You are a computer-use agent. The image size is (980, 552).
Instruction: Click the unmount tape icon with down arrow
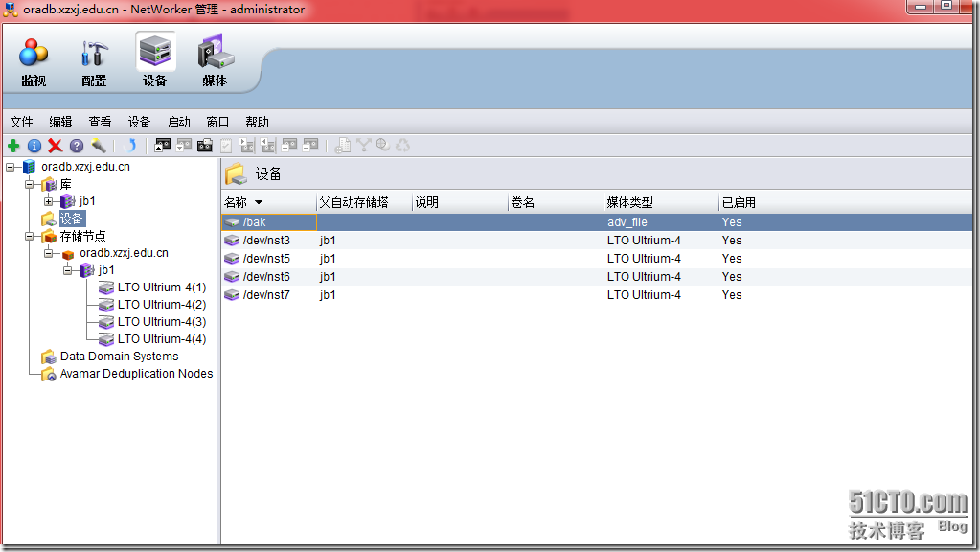point(184,146)
